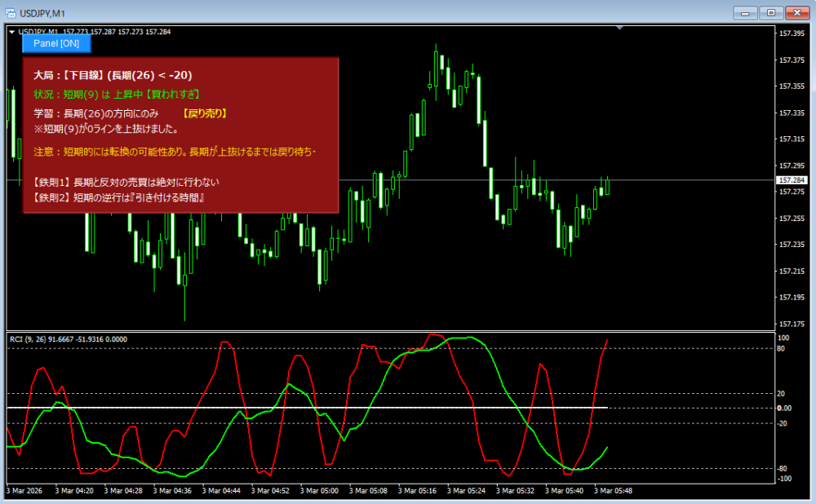The image size is (816, 504).
Task: Click the RCI 80 level scale label
Action: (x=782, y=348)
